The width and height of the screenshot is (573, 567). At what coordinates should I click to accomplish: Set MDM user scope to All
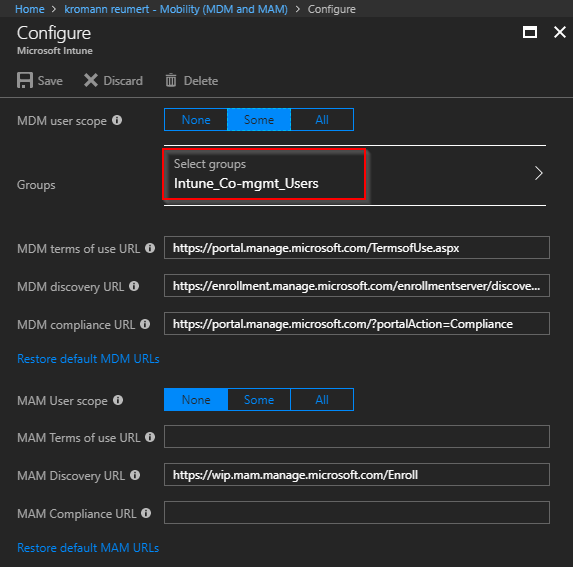pyautogui.click(x=322, y=119)
